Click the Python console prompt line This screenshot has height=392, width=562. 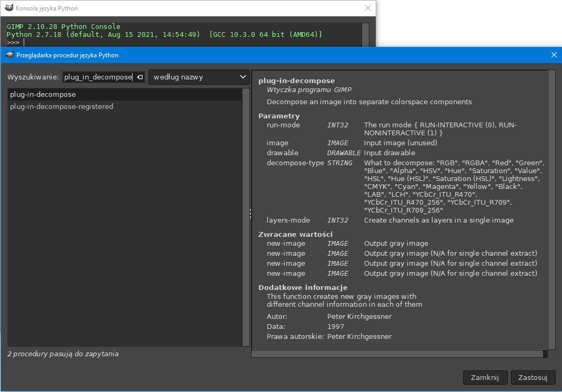tap(183, 43)
